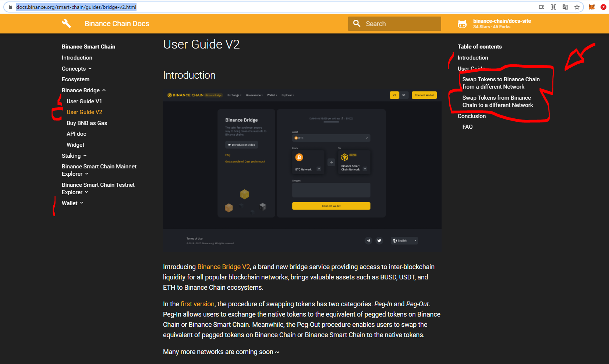
Task: Open the Widget page
Action: pos(75,145)
